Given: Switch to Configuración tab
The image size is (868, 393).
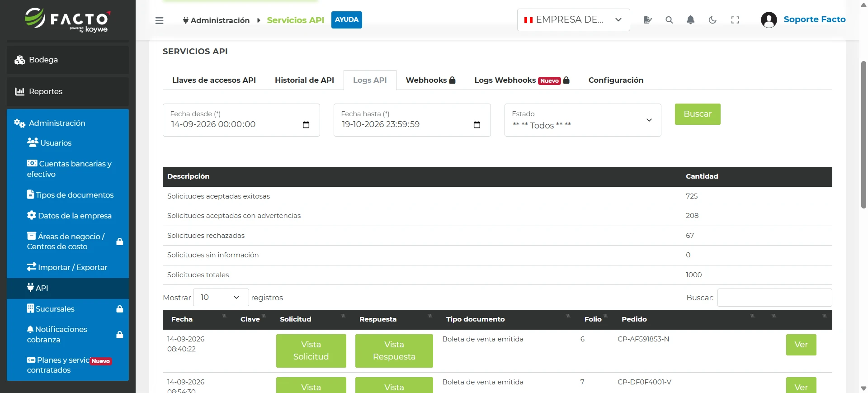Looking at the screenshot, I should pos(616,80).
